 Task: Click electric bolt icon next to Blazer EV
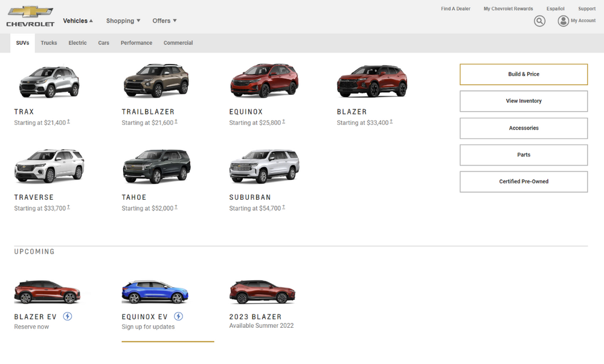click(x=68, y=316)
